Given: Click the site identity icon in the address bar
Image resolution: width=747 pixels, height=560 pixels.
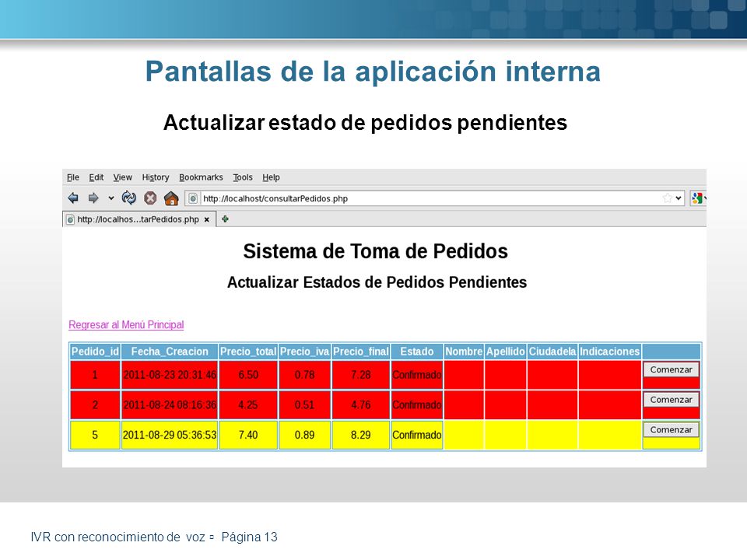Looking at the screenshot, I should (192, 198).
